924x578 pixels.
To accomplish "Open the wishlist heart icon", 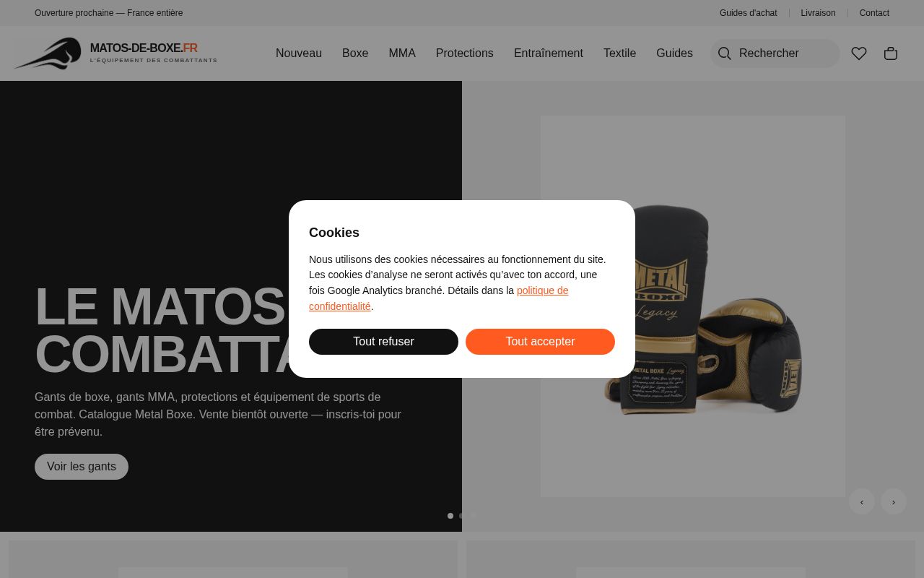I will 859,53.
